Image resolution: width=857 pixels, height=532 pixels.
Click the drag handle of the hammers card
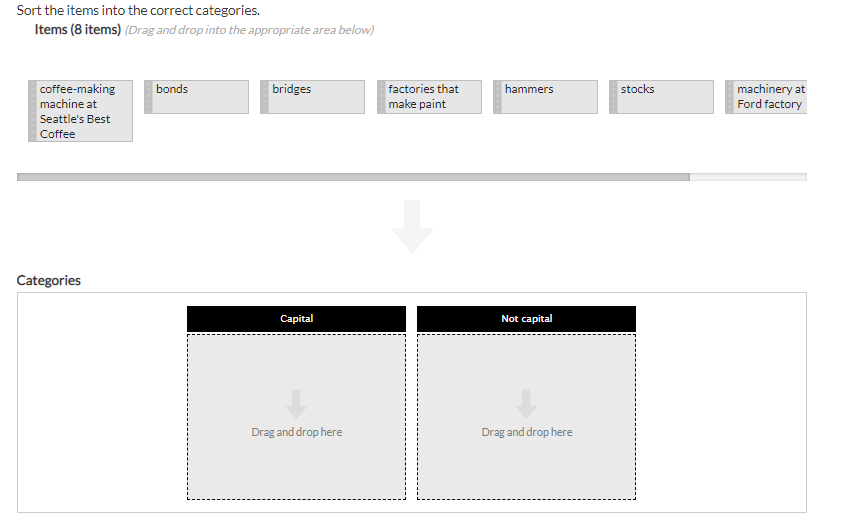pos(497,97)
